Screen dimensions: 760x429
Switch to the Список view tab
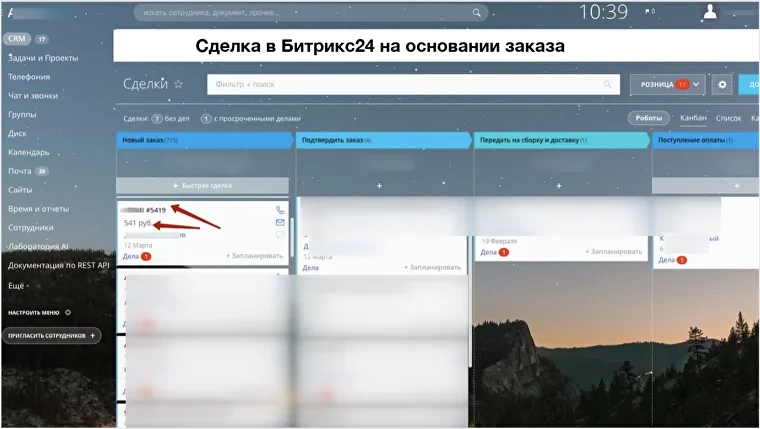[x=728, y=118]
